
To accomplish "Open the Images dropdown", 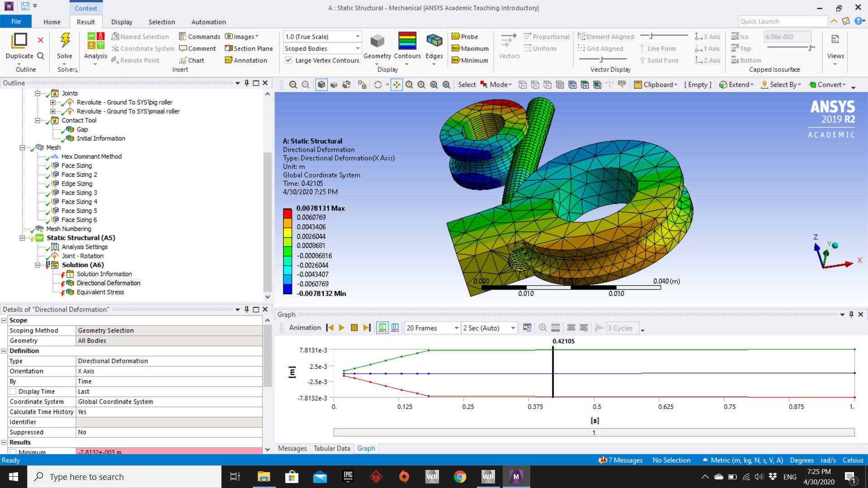I will (242, 37).
